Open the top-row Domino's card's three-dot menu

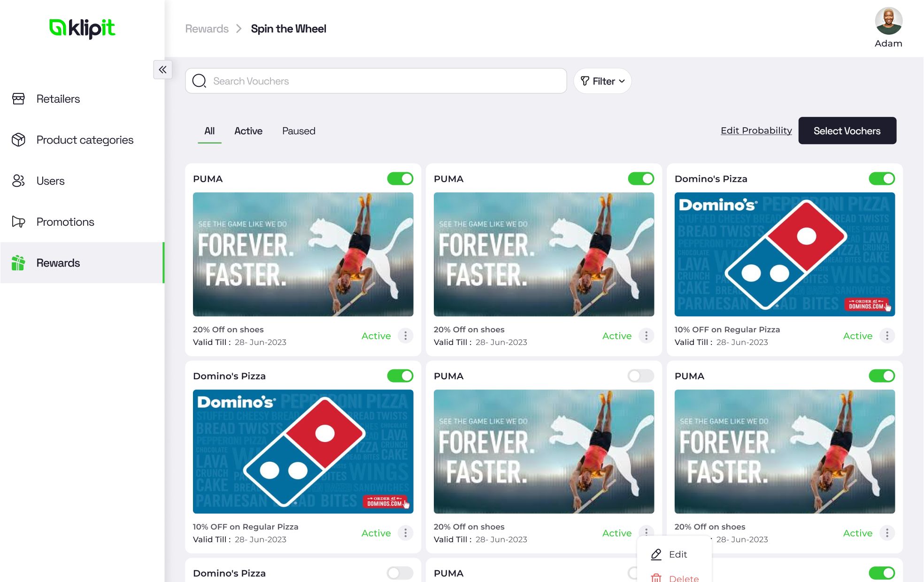coord(887,336)
